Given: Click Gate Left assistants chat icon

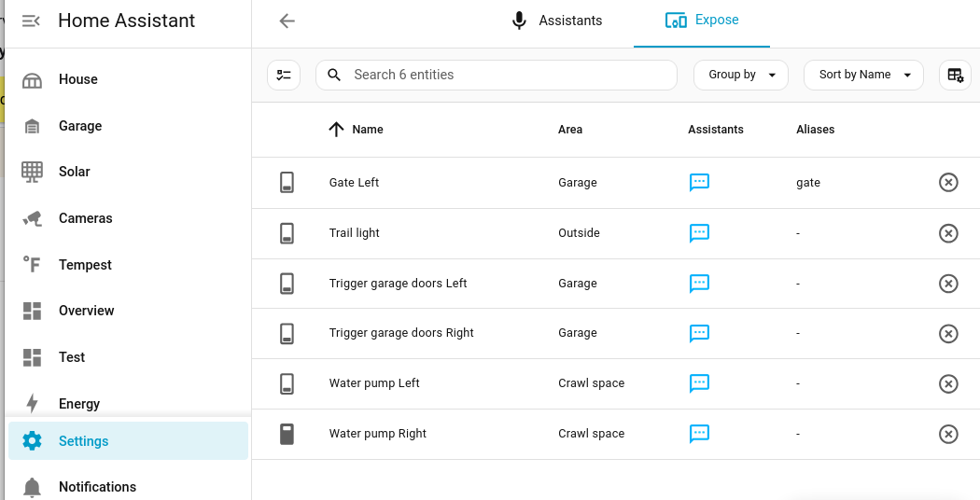Looking at the screenshot, I should tap(699, 183).
